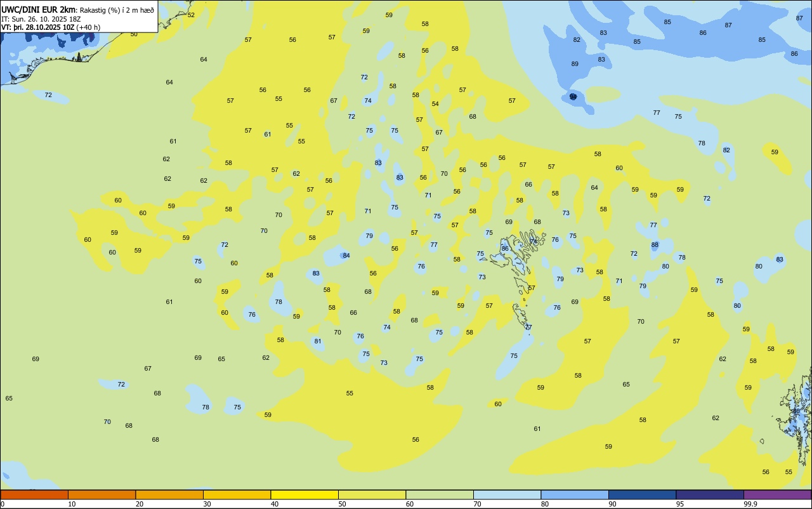Click the humidity value '54' on the map
The width and height of the screenshot is (812, 509).
pyautogui.click(x=435, y=104)
